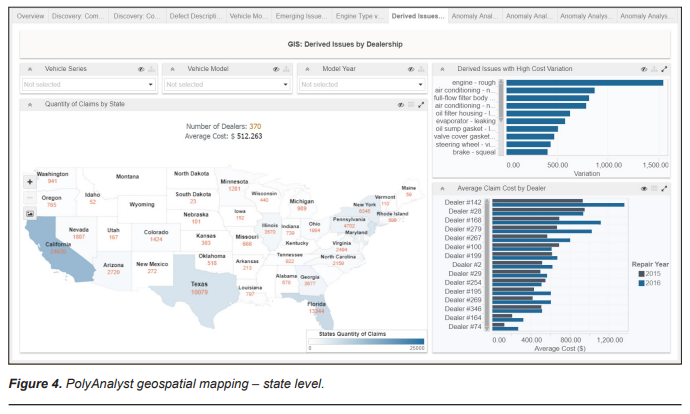The height and width of the screenshot is (414, 690).
Task: Click the 2015 Repair Year legend swatch
Action: 642,274
